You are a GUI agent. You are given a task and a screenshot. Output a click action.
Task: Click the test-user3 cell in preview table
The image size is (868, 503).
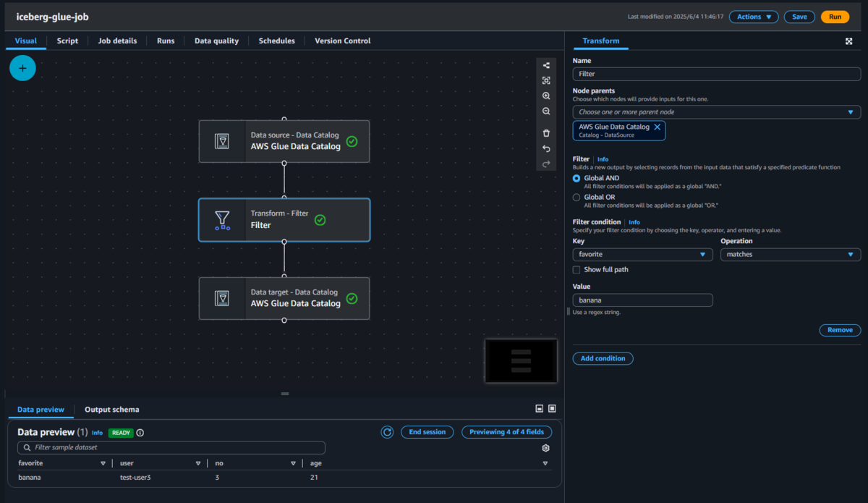[135, 478]
